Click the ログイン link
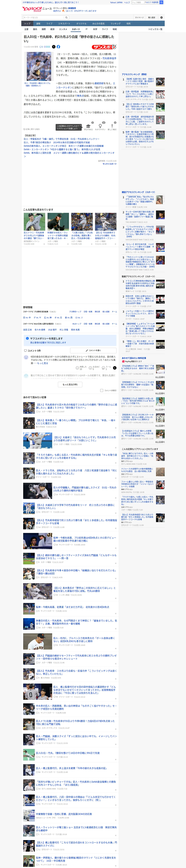 [x=57, y=11]
